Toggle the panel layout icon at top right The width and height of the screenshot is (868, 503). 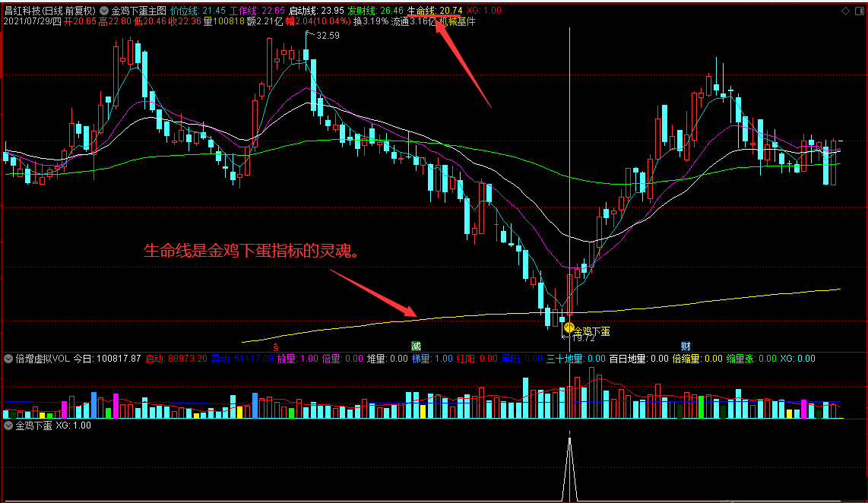(860, 11)
